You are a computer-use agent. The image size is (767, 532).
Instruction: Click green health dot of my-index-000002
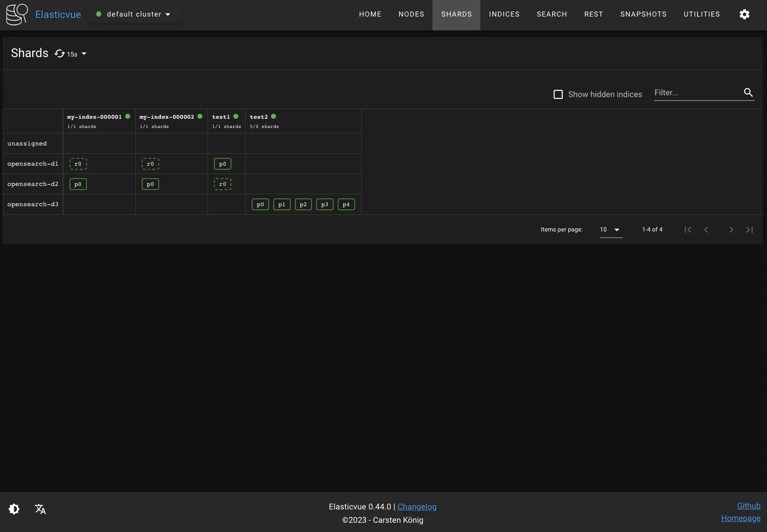click(x=200, y=116)
